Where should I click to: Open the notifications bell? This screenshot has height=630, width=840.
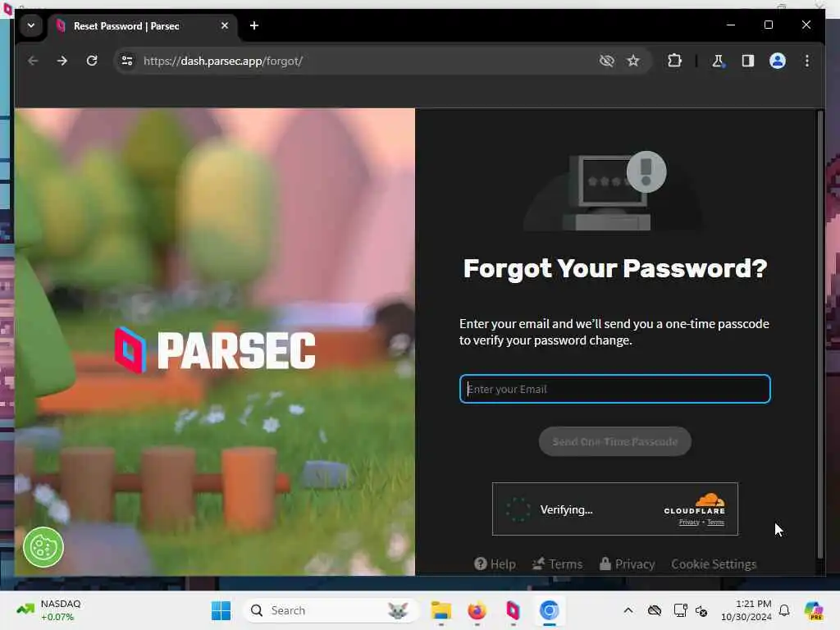[783, 610]
